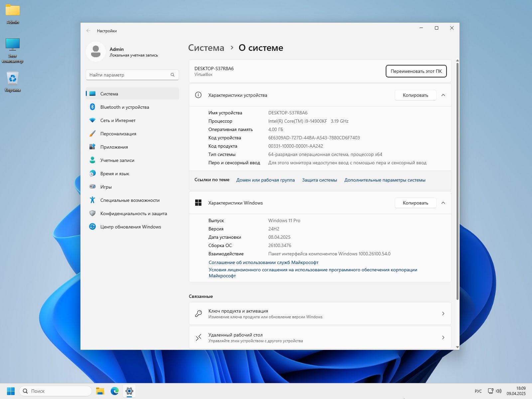Click the gamepad icon for Игры
This screenshot has height=399, width=532.
(x=92, y=187)
